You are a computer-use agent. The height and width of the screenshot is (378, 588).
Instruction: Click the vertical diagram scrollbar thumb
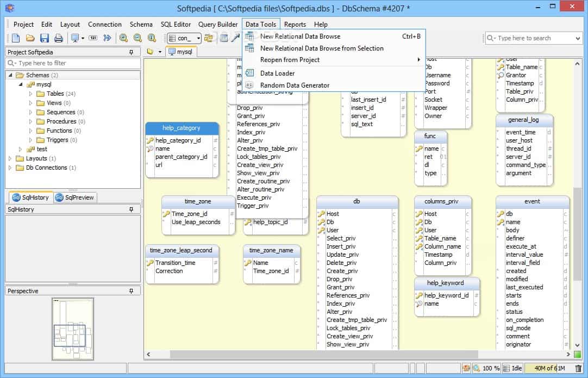pos(577,233)
